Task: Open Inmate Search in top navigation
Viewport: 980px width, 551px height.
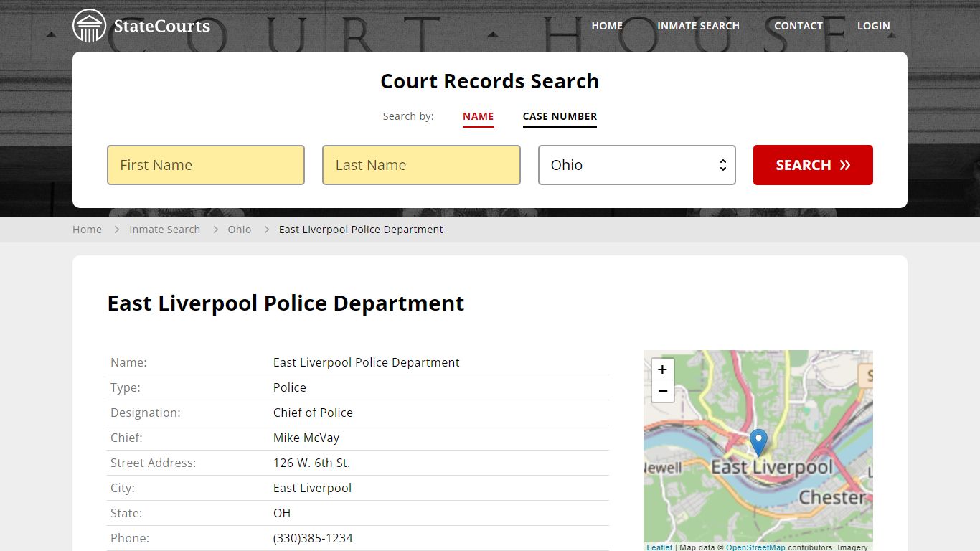Action: tap(698, 26)
